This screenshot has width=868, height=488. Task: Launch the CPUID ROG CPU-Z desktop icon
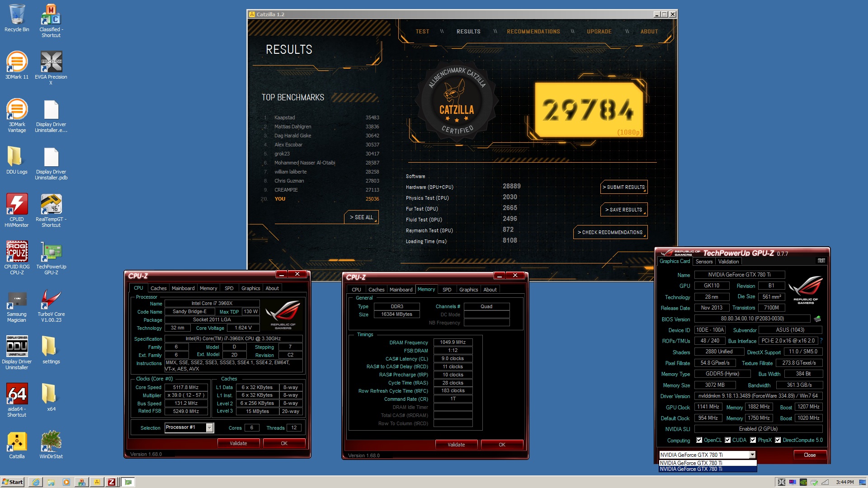click(17, 258)
